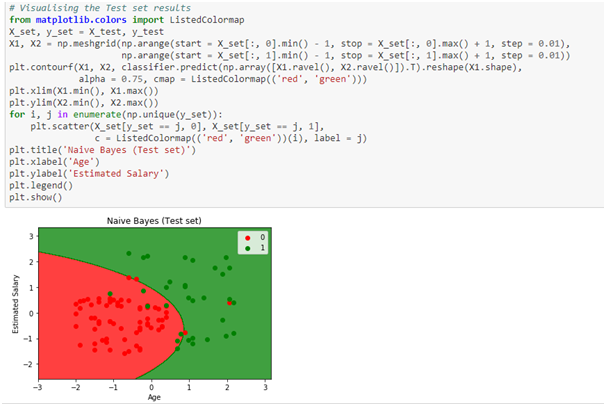
Task: Click the plt.title('Naive Bayes (Test set)') code line
Action: point(103,150)
